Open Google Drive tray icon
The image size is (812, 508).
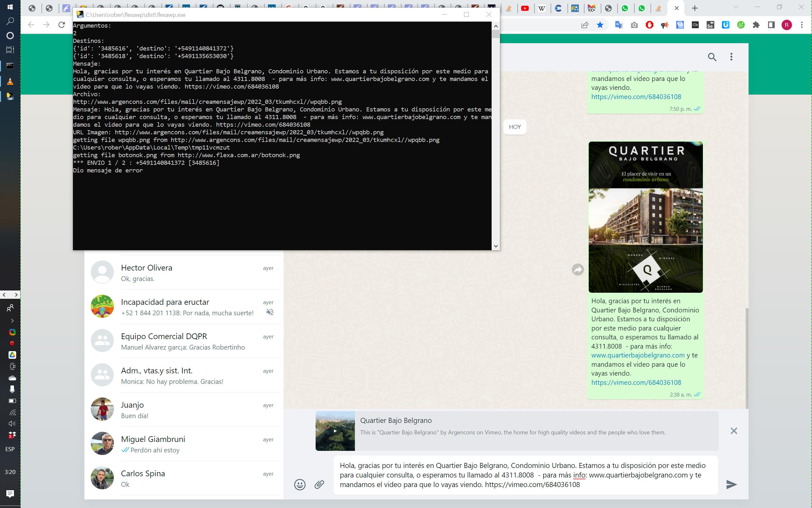click(12, 355)
